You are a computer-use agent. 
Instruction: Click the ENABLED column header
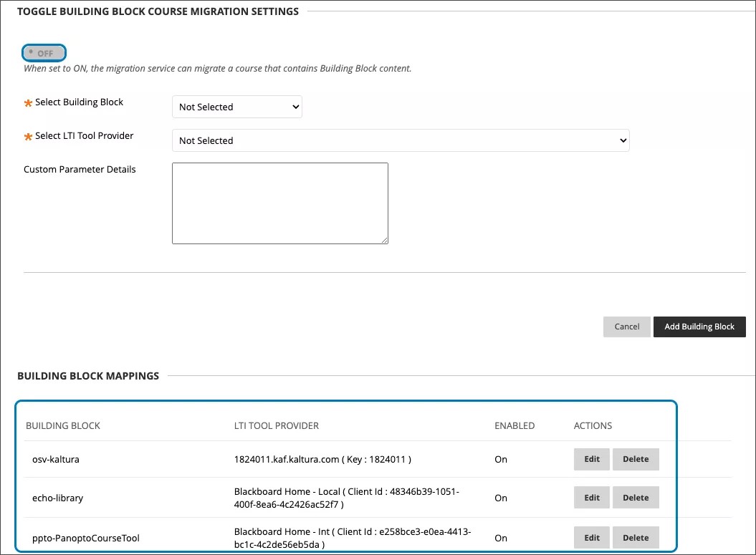pyautogui.click(x=515, y=425)
